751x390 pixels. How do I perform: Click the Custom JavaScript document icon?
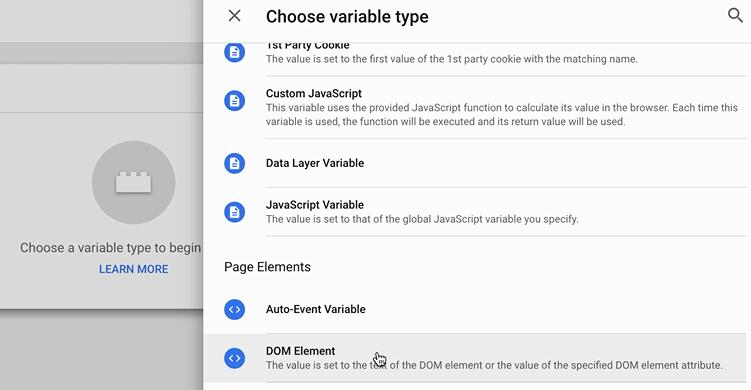(x=234, y=101)
